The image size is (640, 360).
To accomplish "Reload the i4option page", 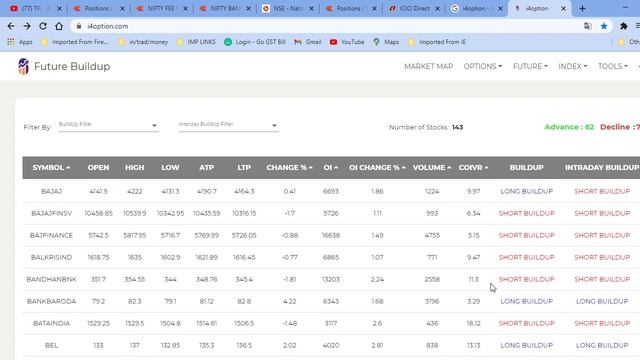I will (43, 26).
